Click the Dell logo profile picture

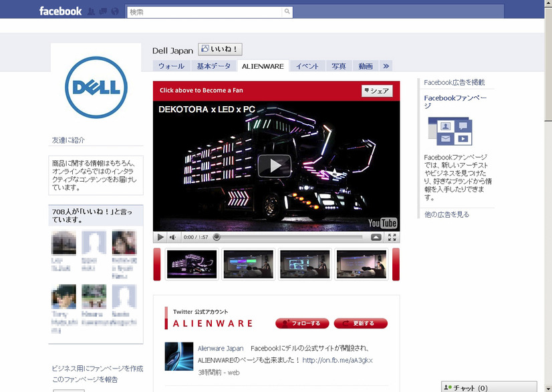(x=96, y=87)
